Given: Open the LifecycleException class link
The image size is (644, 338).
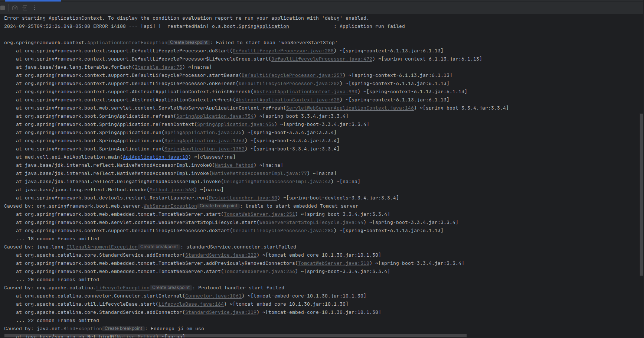Looking at the screenshot, I should tap(123, 288).
